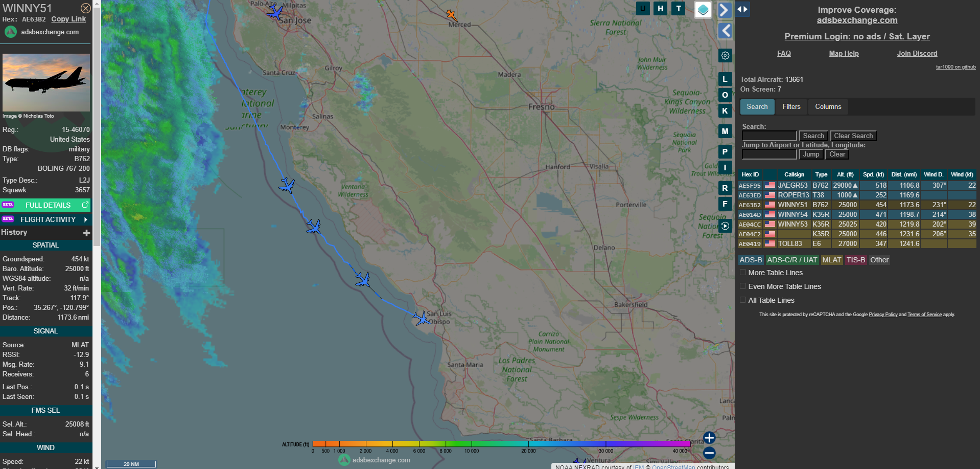Click the R map button
The image size is (980, 469).
pos(725,188)
